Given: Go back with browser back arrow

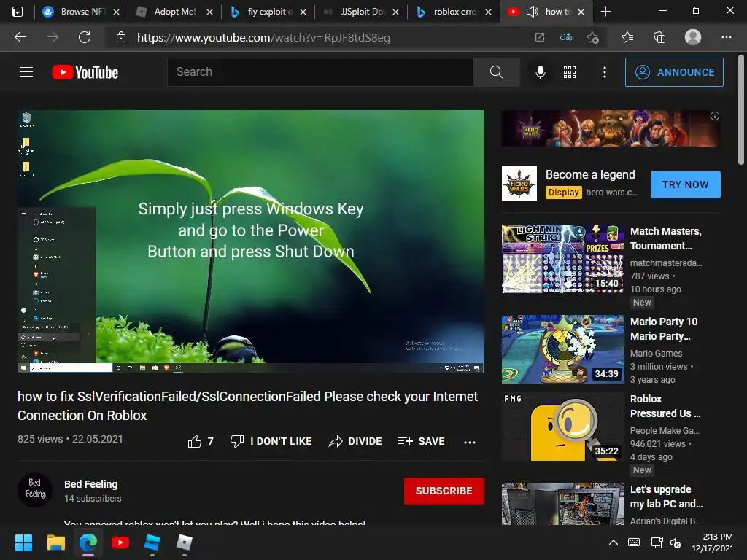Looking at the screenshot, I should click(x=20, y=37).
